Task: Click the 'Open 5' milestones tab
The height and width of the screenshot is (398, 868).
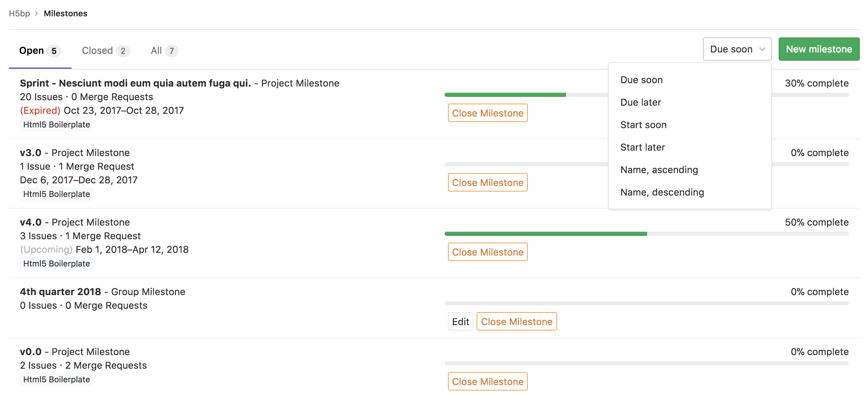Action: [39, 50]
